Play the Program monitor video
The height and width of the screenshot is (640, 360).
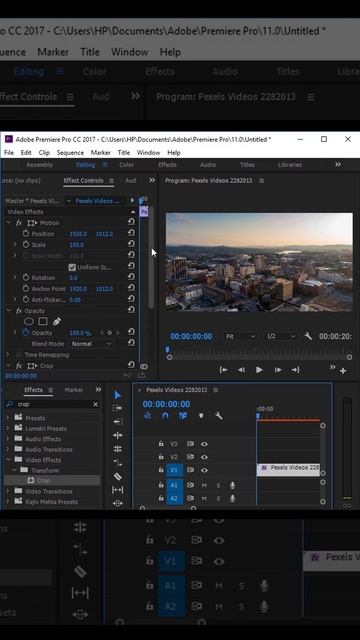pyautogui.click(x=259, y=370)
